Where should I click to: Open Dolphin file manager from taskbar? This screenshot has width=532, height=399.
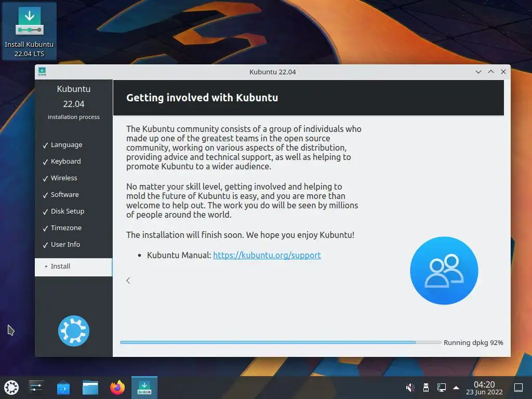pos(90,388)
